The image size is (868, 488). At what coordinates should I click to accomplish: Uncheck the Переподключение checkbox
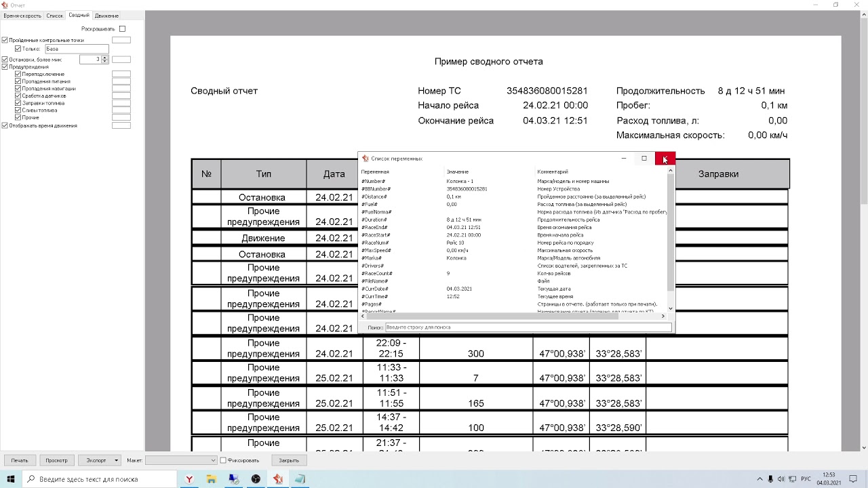point(18,74)
